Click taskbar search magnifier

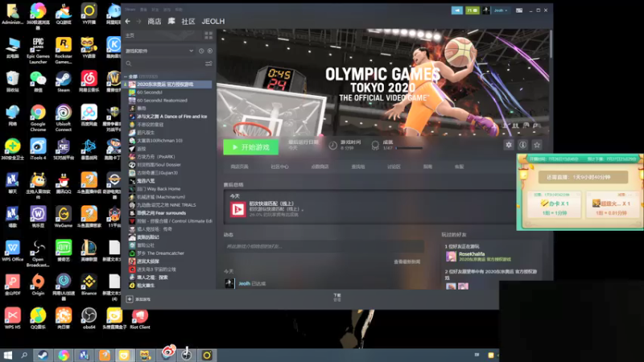point(24,355)
